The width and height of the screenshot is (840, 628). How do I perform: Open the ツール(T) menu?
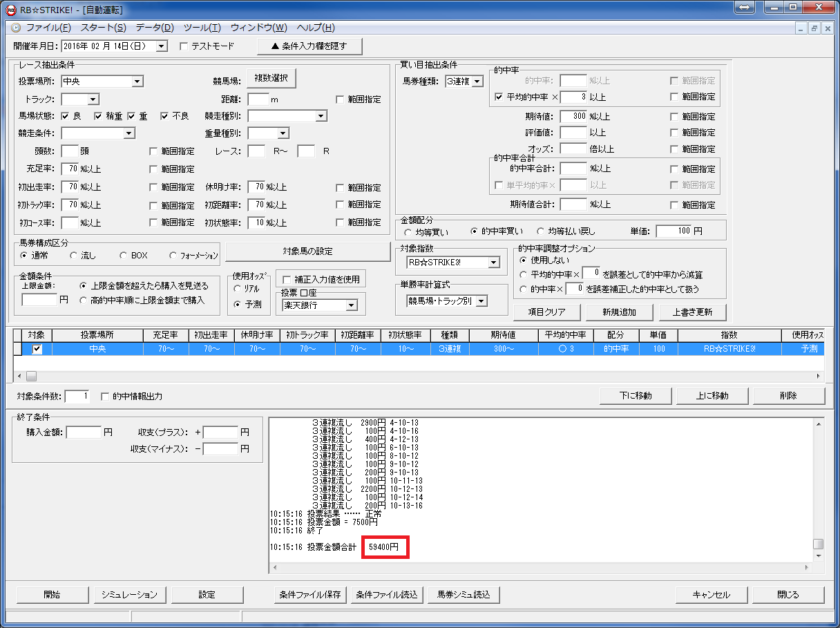click(202, 28)
